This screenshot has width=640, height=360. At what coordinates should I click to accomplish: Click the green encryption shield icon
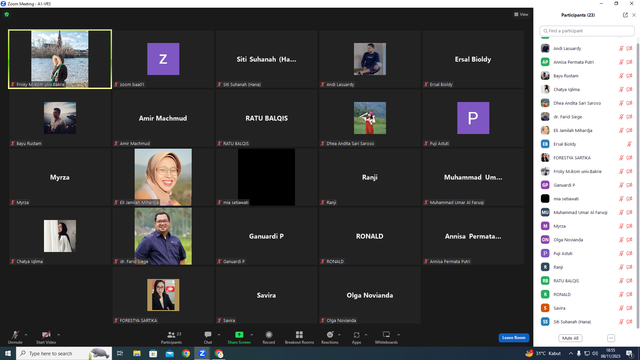tap(7, 14)
